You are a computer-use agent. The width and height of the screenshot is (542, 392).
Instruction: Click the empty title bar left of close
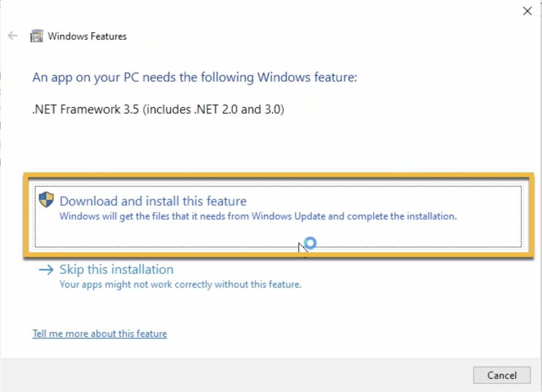click(x=274, y=11)
